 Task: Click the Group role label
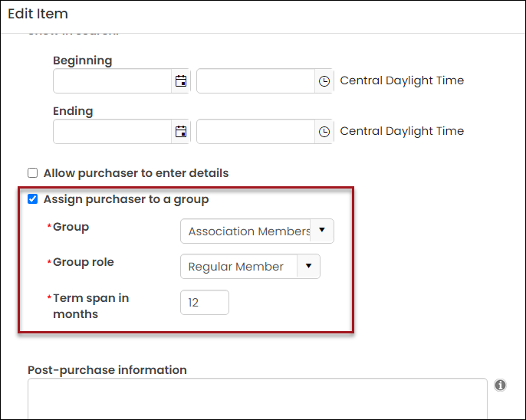[83, 262]
